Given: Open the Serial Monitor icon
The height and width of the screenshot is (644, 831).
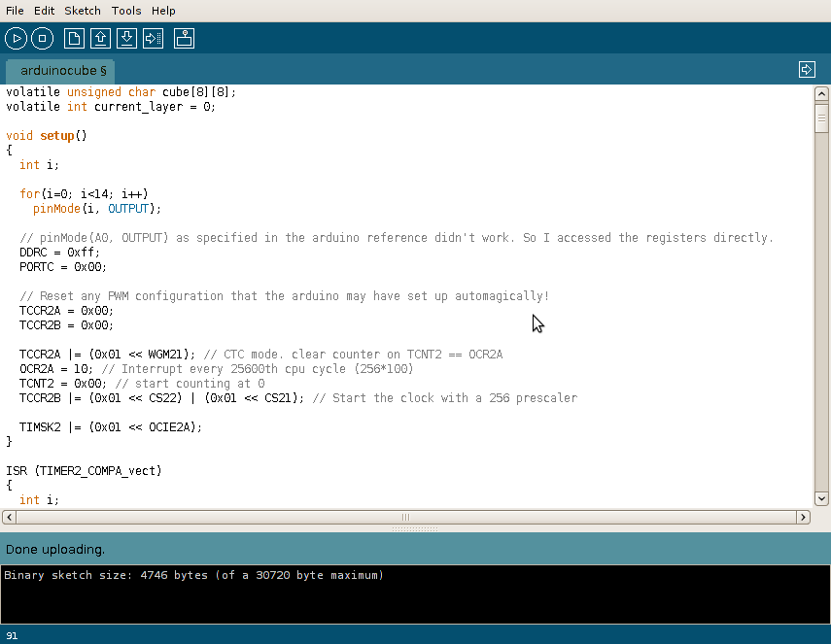Looking at the screenshot, I should click(184, 38).
